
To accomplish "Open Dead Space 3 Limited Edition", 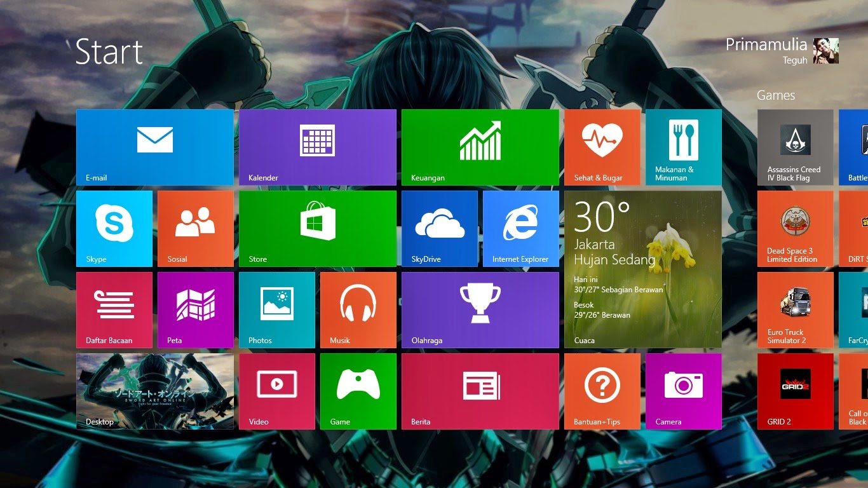I will (795, 229).
